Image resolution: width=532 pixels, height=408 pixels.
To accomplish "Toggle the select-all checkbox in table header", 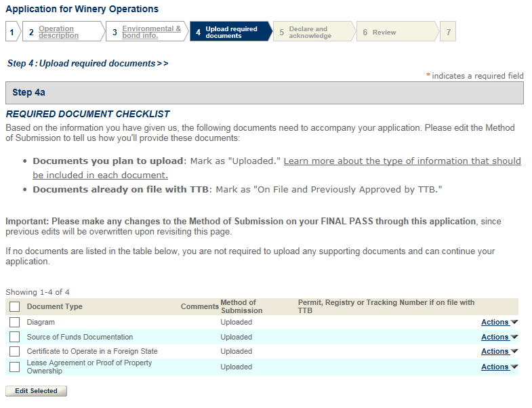I will click(15, 307).
